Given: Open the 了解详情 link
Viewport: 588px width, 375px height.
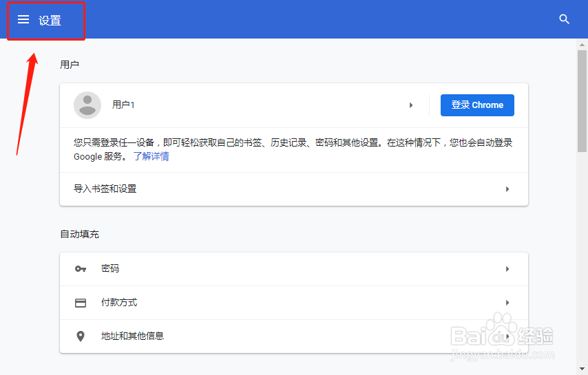Looking at the screenshot, I should (151, 156).
